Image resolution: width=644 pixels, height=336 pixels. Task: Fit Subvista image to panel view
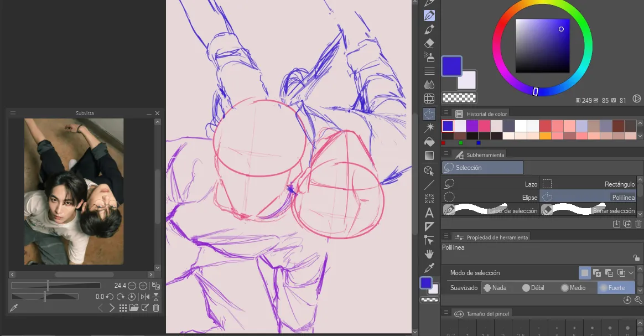156,286
